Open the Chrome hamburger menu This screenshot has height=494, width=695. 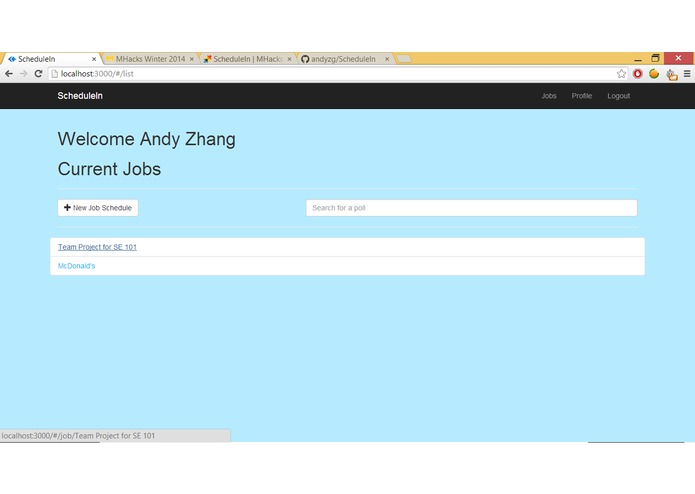(687, 74)
